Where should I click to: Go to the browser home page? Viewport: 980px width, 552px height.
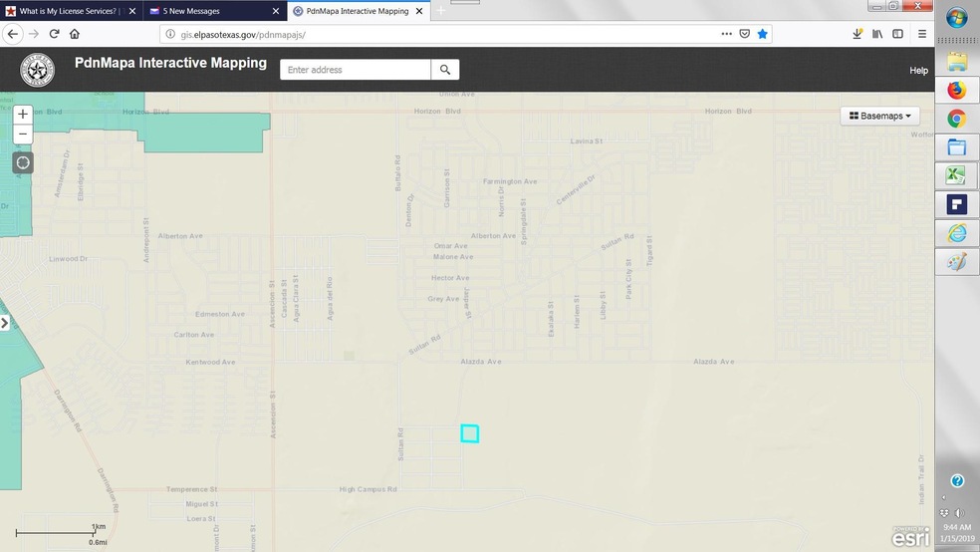click(x=75, y=33)
